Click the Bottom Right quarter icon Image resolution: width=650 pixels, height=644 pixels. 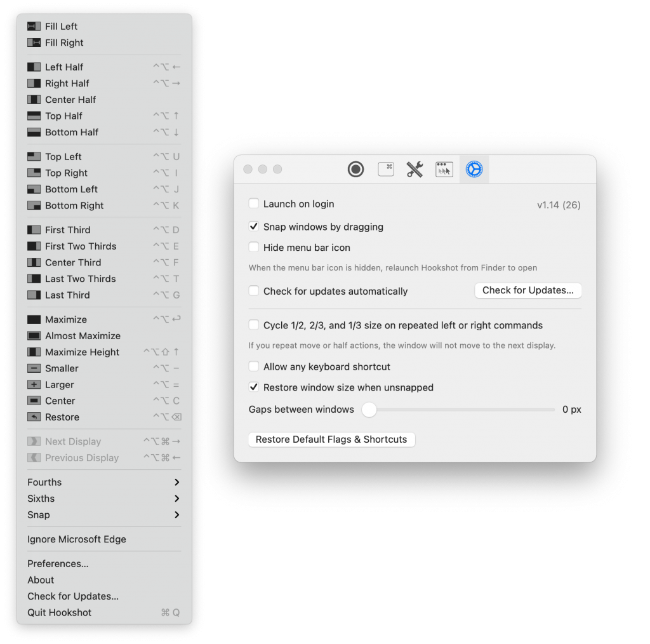pos(34,206)
